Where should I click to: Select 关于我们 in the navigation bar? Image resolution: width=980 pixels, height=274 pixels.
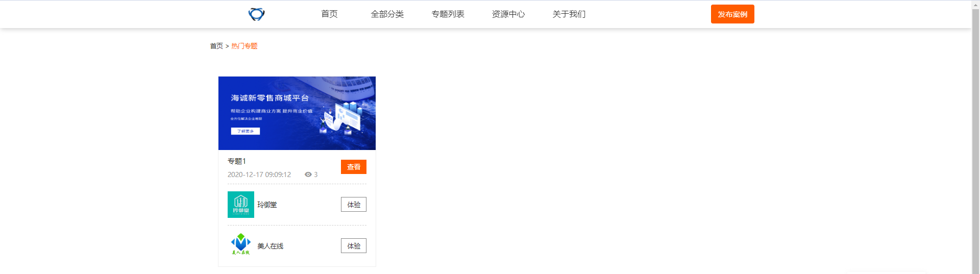pos(569,14)
